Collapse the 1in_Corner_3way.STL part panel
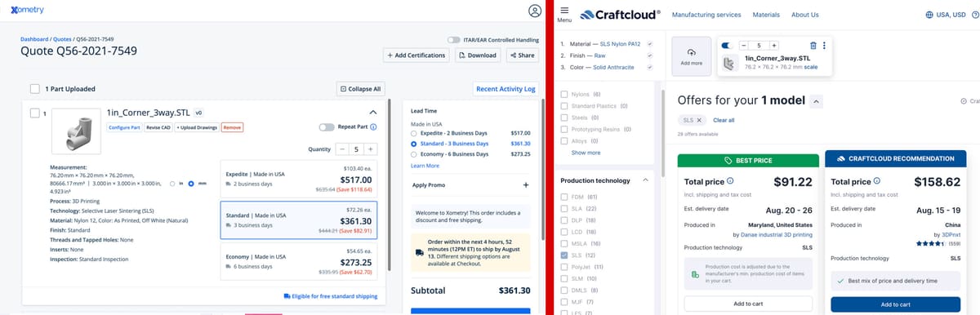980x315 pixels. point(373,112)
